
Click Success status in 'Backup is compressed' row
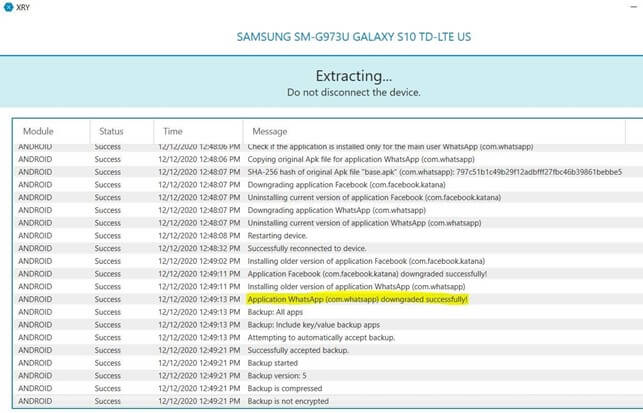(107, 388)
